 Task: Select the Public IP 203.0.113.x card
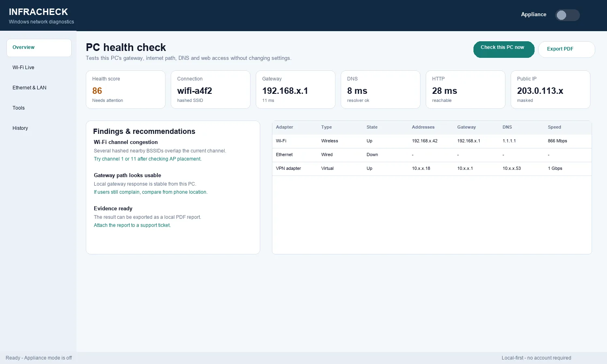550,89
